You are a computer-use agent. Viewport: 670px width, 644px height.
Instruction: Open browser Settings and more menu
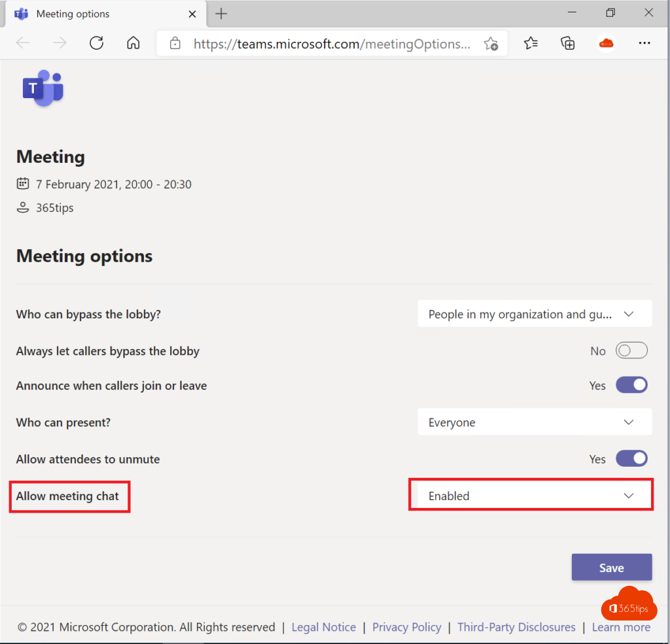(x=644, y=42)
